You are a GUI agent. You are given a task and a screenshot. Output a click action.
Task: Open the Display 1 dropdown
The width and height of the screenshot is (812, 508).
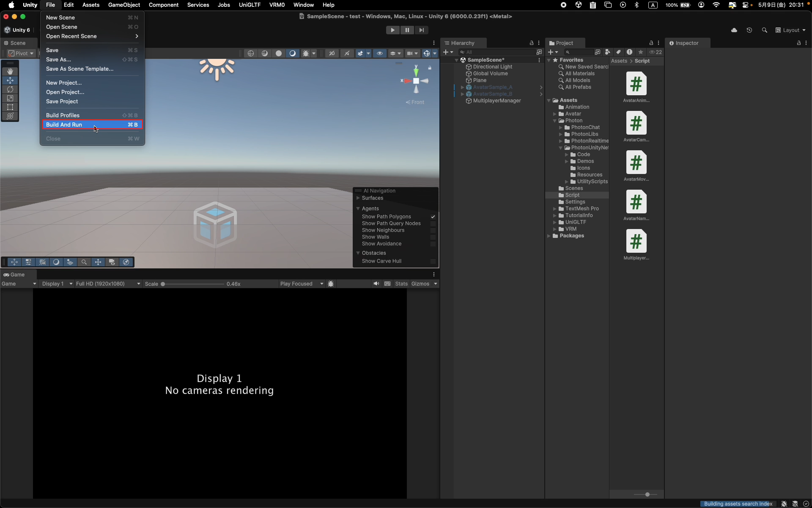(58, 284)
